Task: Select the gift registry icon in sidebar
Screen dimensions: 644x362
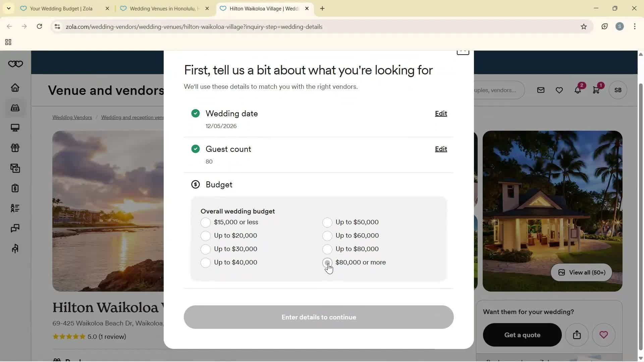Action: tap(15, 148)
